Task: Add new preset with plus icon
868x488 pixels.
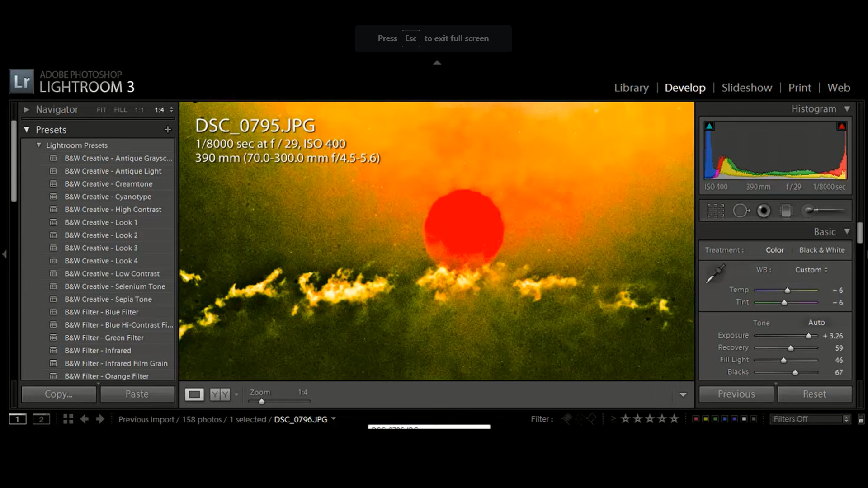Action: (168, 130)
